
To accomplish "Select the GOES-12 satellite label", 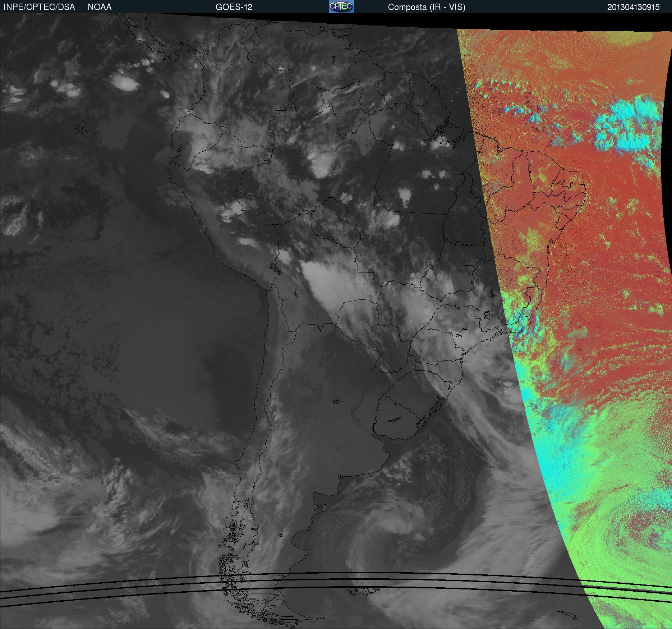I will [234, 7].
